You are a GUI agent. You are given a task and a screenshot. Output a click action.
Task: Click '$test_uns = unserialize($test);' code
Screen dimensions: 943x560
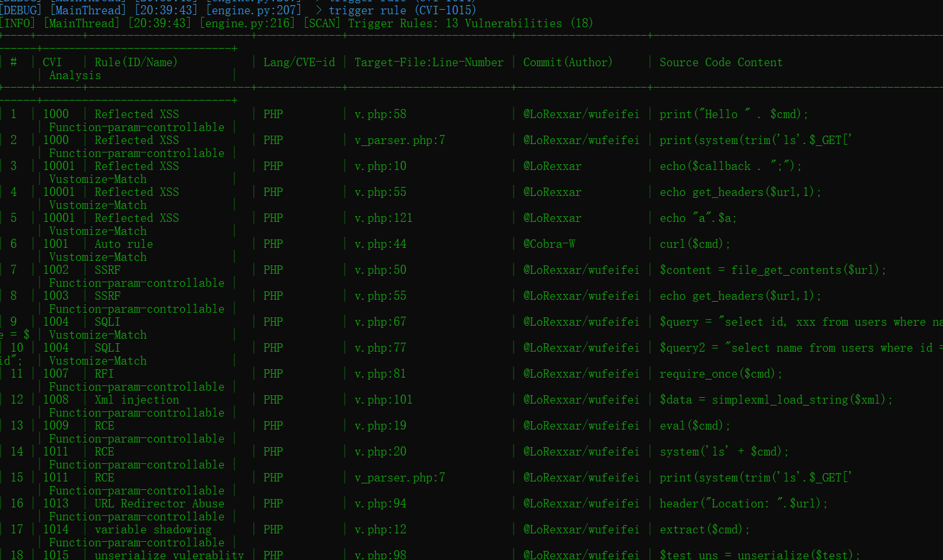[x=761, y=555]
